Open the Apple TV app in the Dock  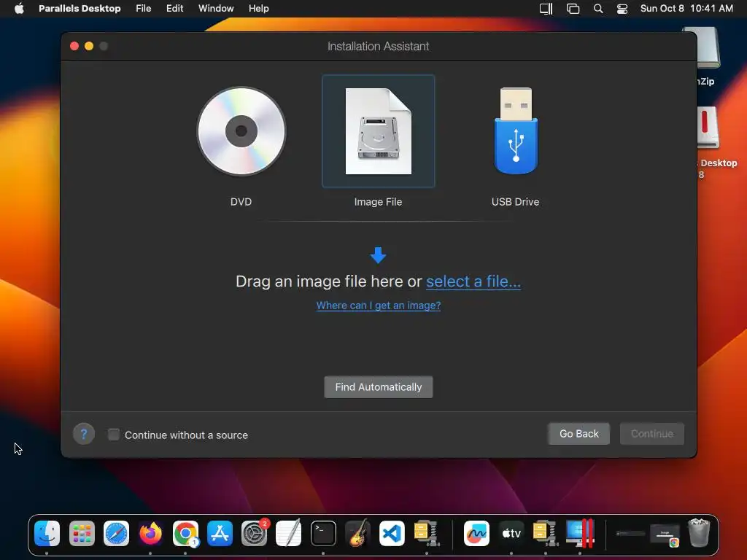click(x=511, y=533)
